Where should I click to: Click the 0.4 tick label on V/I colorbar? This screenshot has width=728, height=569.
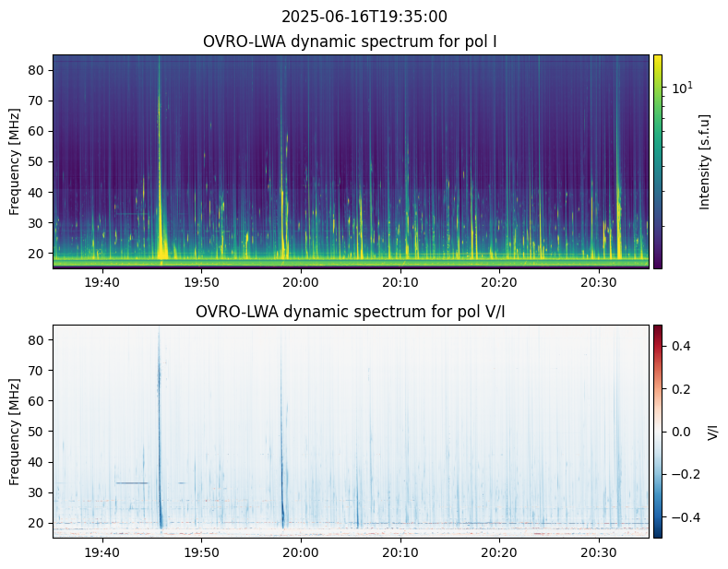click(679, 345)
